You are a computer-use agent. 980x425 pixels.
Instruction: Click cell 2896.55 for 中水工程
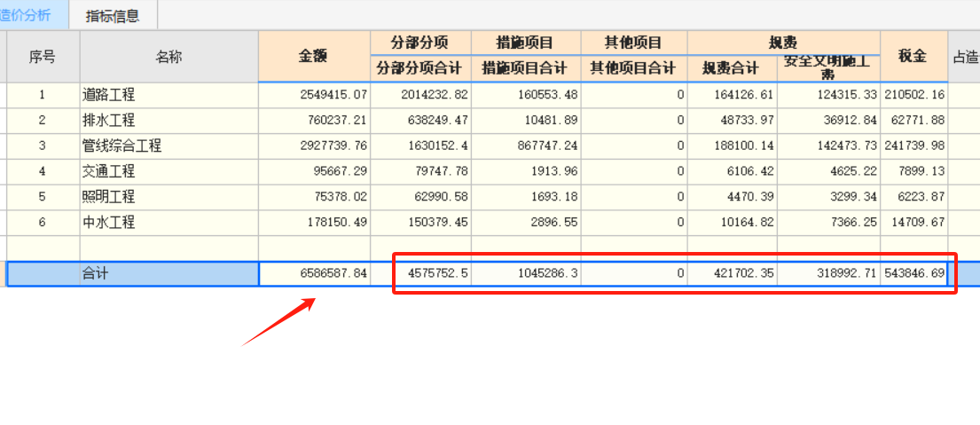pos(526,223)
